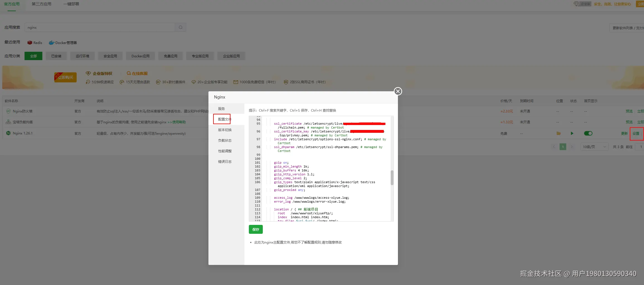Image resolution: width=644 pixels, height=285 pixels.
Task: Go to next page with right chevron
Action: [572, 147]
